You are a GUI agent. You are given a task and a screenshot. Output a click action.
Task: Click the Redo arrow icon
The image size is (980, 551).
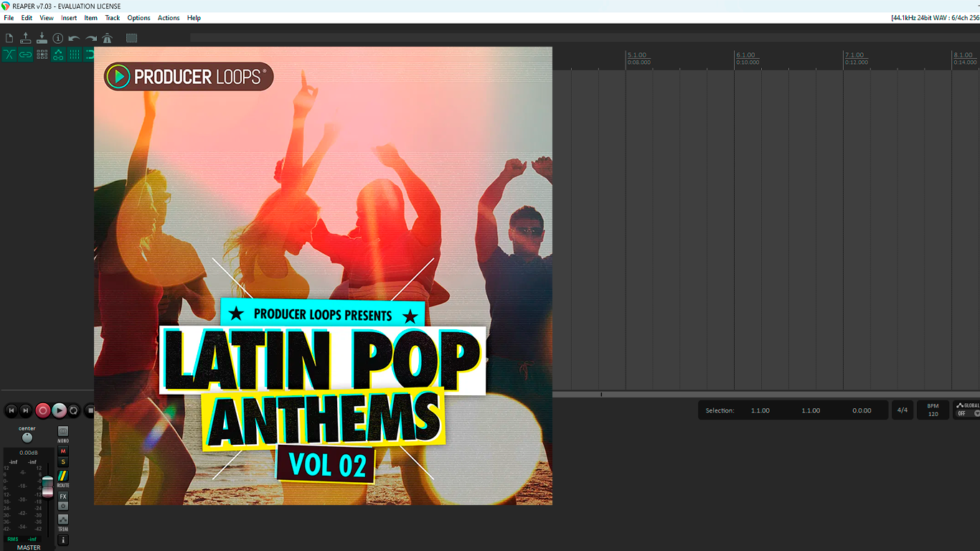pos(91,38)
